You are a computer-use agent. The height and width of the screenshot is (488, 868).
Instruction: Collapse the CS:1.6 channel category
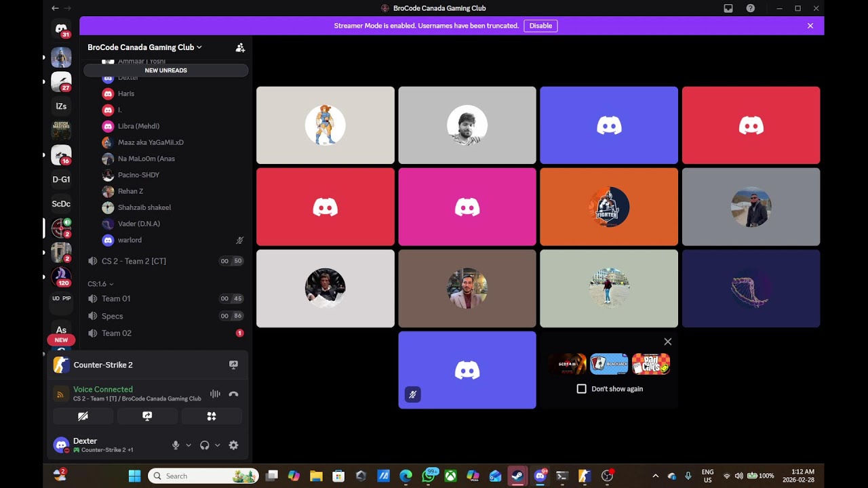click(100, 284)
